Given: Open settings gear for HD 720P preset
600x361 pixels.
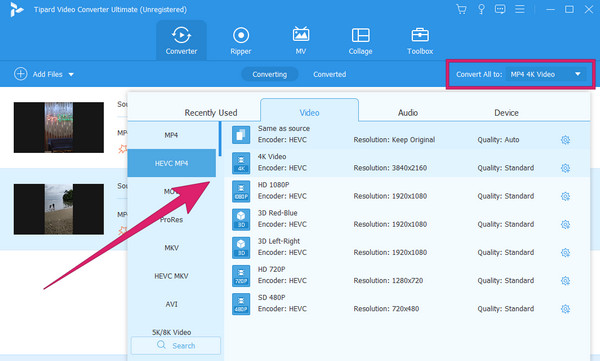Looking at the screenshot, I should click(x=565, y=281).
